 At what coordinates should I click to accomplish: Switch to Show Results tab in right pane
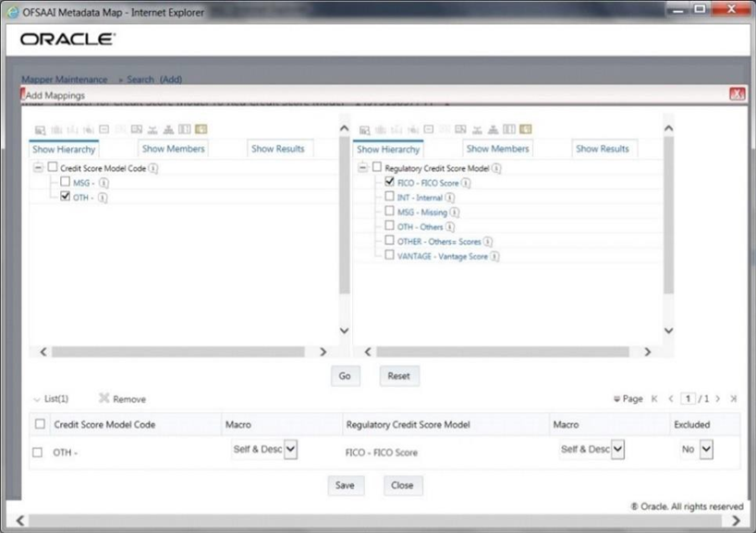coord(603,149)
